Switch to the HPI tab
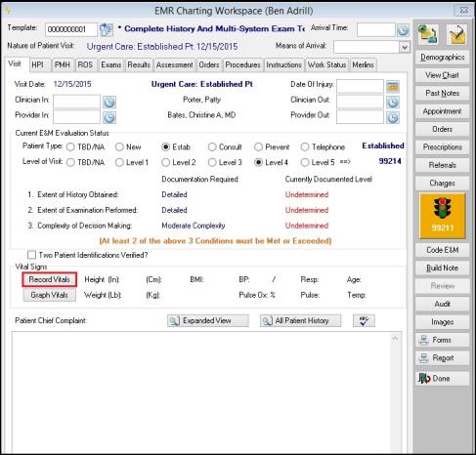Screen dimensions: 476x455 [x=38, y=64]
